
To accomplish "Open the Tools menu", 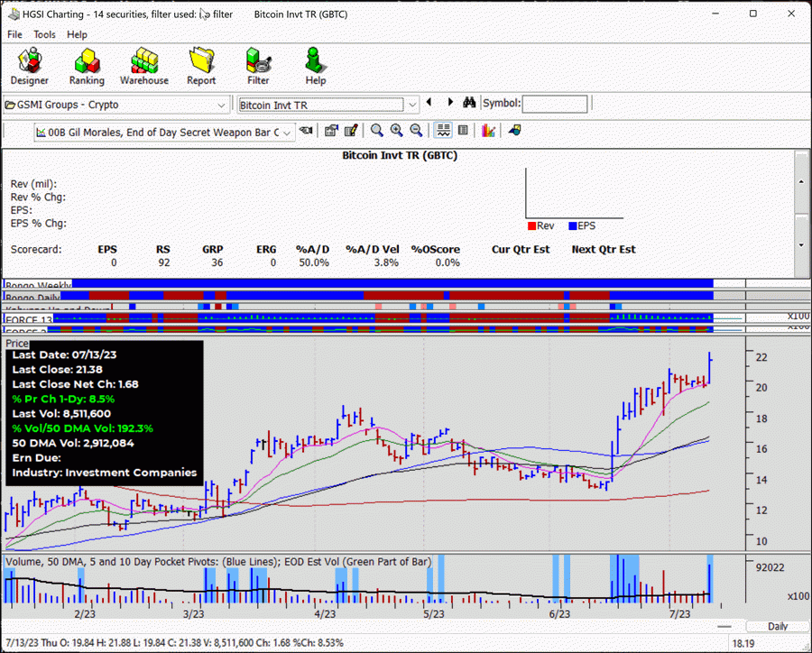I will pos(44,34).
